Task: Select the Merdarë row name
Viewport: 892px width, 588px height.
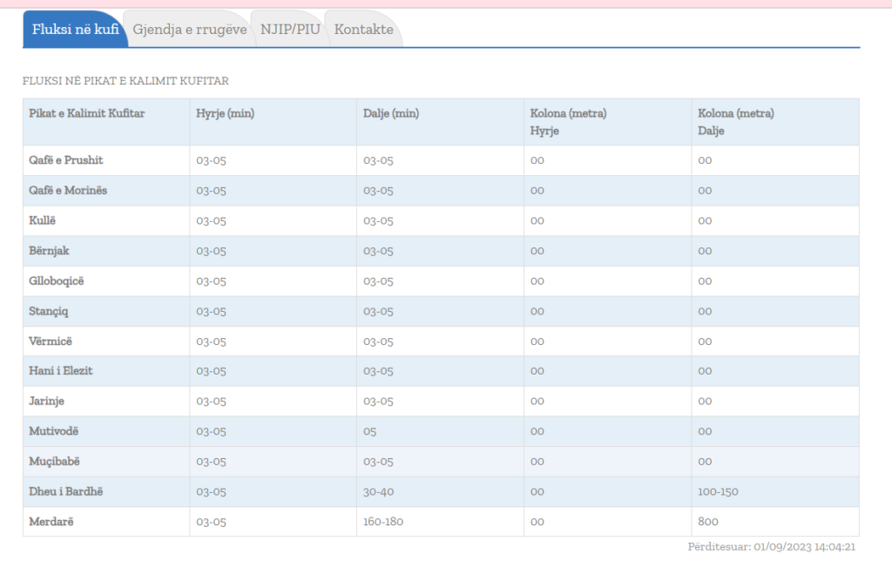Action: 51,522
